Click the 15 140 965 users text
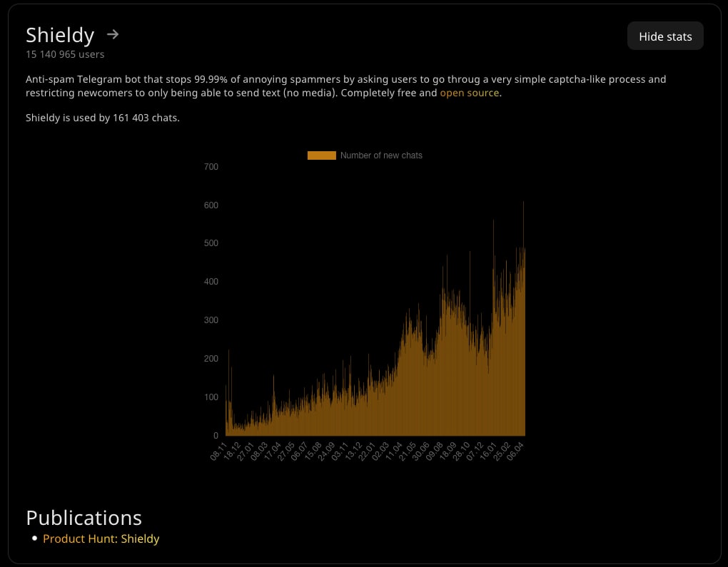This screenshot has width=728, height=567. pos(65,54)
